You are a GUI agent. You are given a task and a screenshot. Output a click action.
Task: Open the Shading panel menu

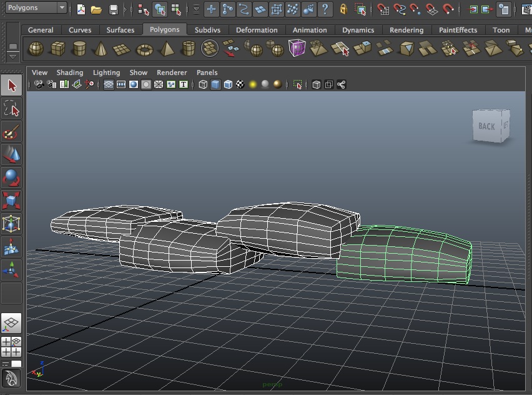click(69, 72)
